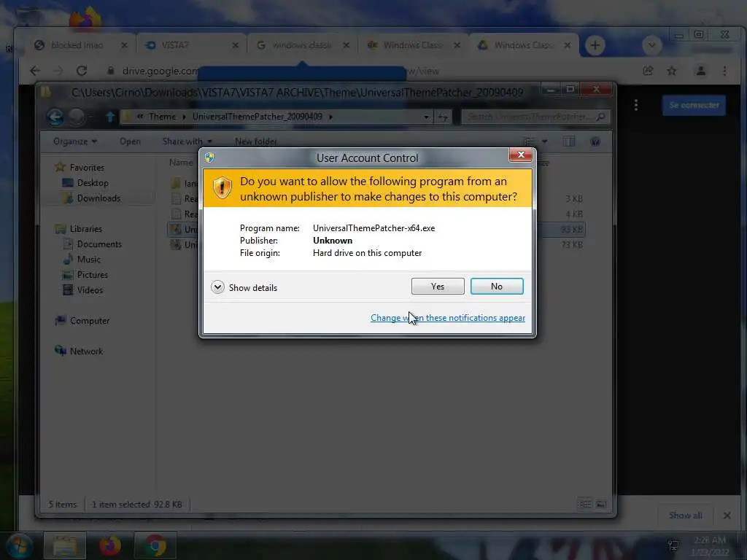Select Favorites in Explorer navigation pane

87,168
